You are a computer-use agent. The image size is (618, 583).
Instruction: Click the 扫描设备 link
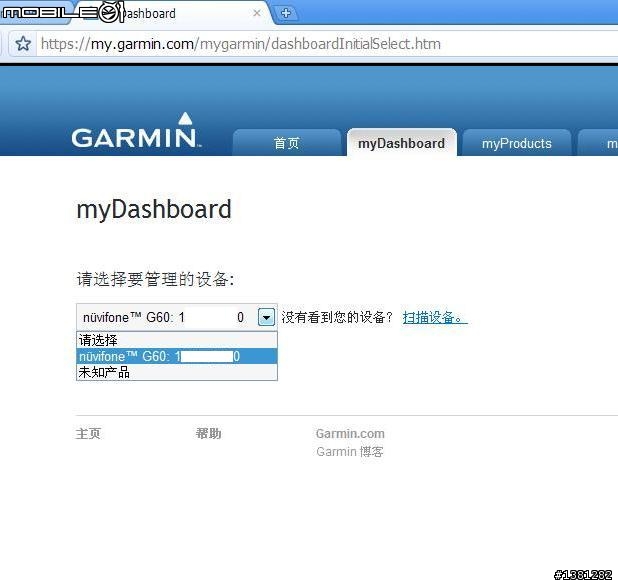[x=435, y=317]
